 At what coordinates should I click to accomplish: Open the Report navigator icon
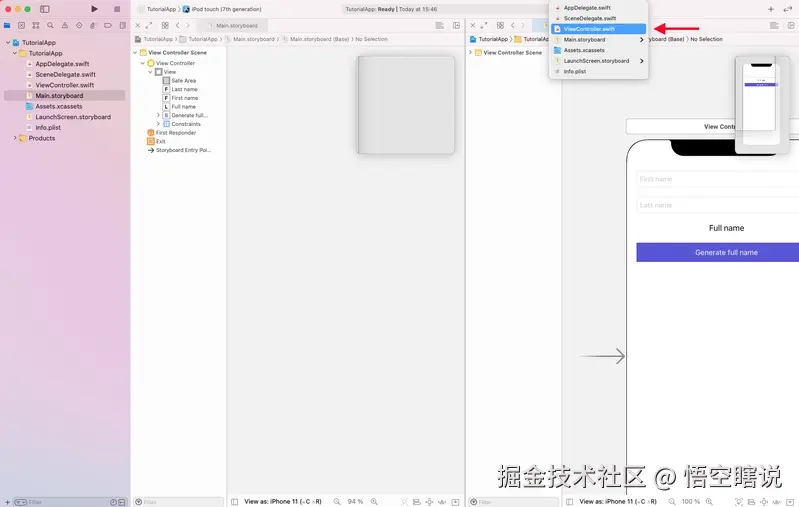click(x=122, y=25)
